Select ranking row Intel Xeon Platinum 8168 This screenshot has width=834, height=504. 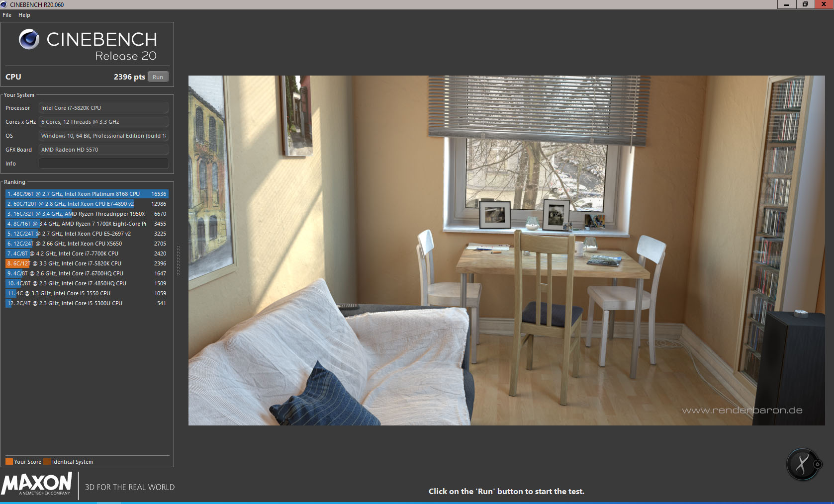tap(87, 194)
